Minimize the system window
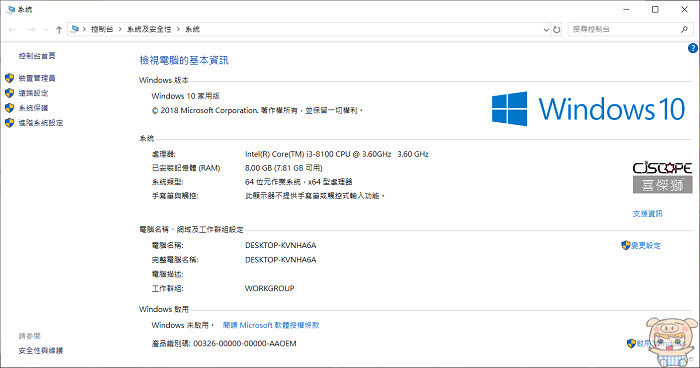 click(626, 9)
